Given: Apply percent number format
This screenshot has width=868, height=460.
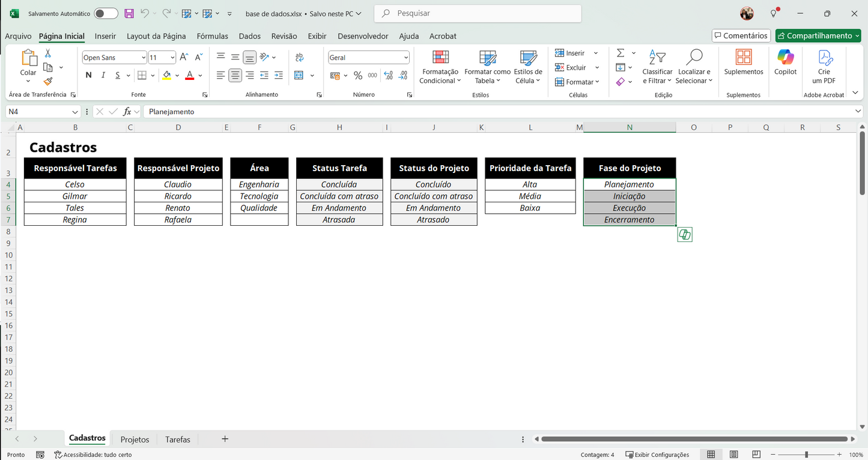Looking at the screenshot, I should tap(359, 74).
